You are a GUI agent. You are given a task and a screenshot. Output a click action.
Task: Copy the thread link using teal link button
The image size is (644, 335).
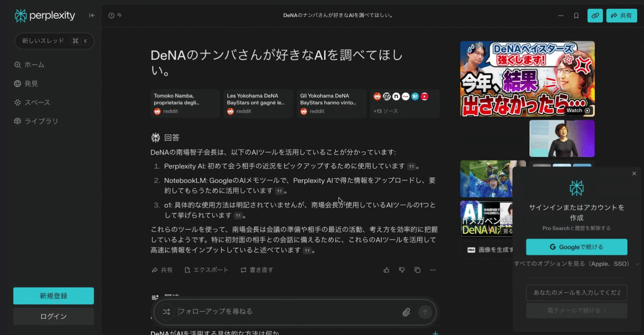595,16
